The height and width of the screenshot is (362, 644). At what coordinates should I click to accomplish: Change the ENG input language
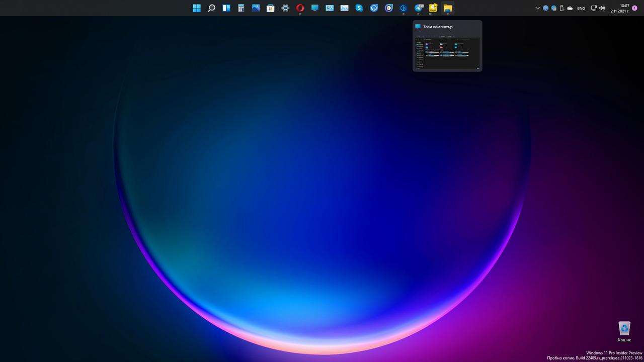(x=581, y=8)
